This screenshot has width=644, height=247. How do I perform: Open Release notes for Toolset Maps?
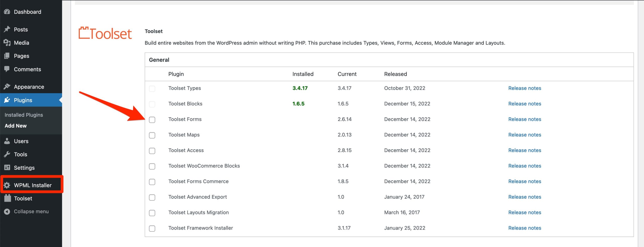click(x=525, y=135)
